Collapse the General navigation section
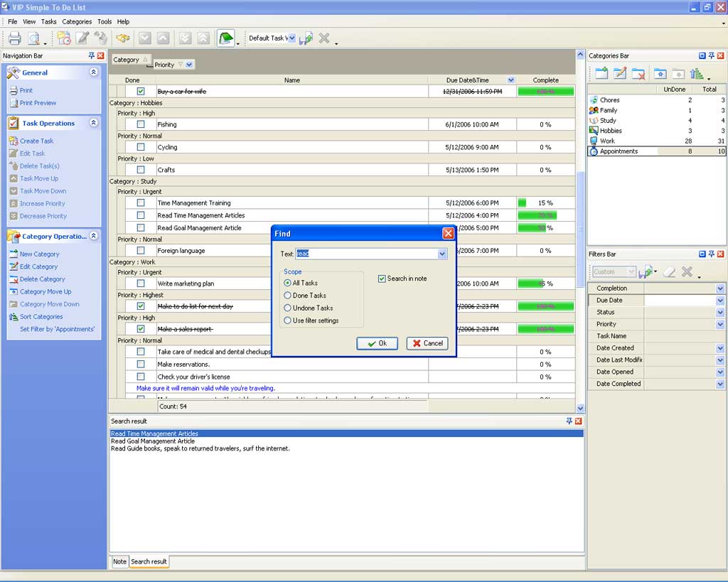 point(94,72)
